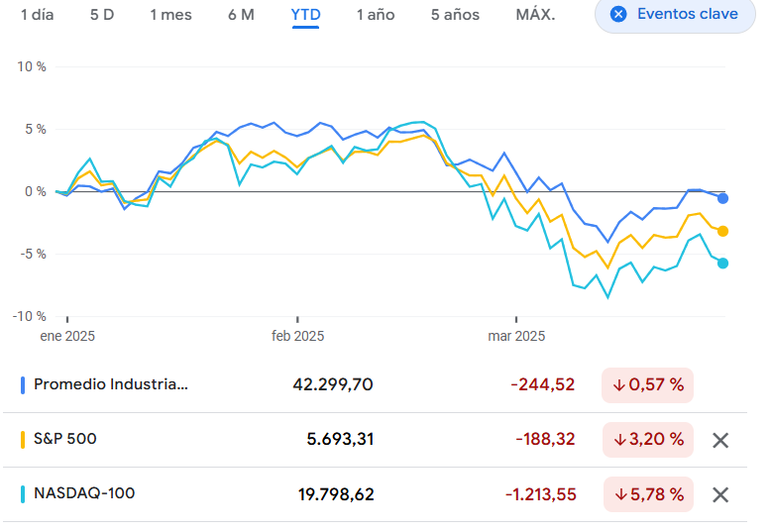Image resolution: width=770 pixels, height=532 pixels.
Task: Select the YTD range tab
Action: [x=305, y=15]
